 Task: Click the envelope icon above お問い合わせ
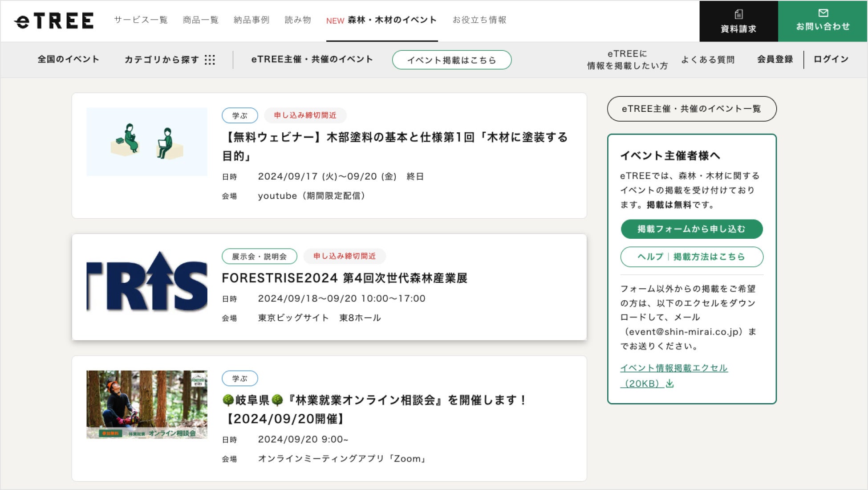(823, 13)
